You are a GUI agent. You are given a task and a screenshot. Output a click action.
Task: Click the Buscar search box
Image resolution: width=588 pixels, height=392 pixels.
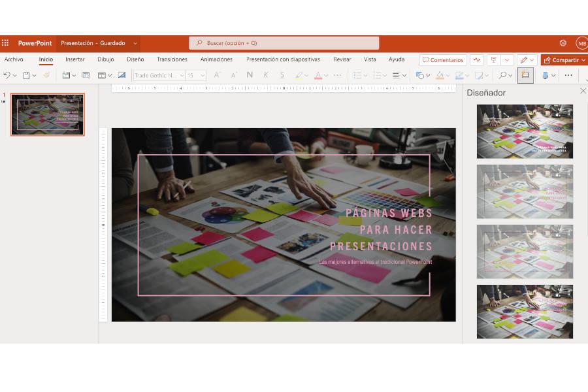click(284, 43)
